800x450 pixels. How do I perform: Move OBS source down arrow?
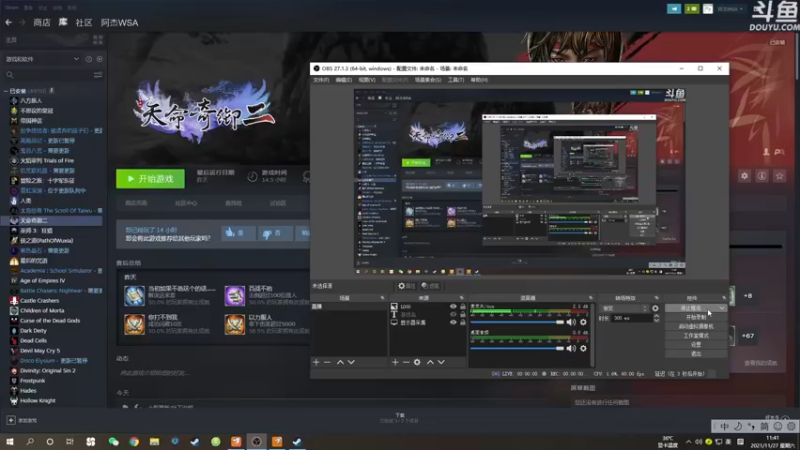(x=441, y=362)
